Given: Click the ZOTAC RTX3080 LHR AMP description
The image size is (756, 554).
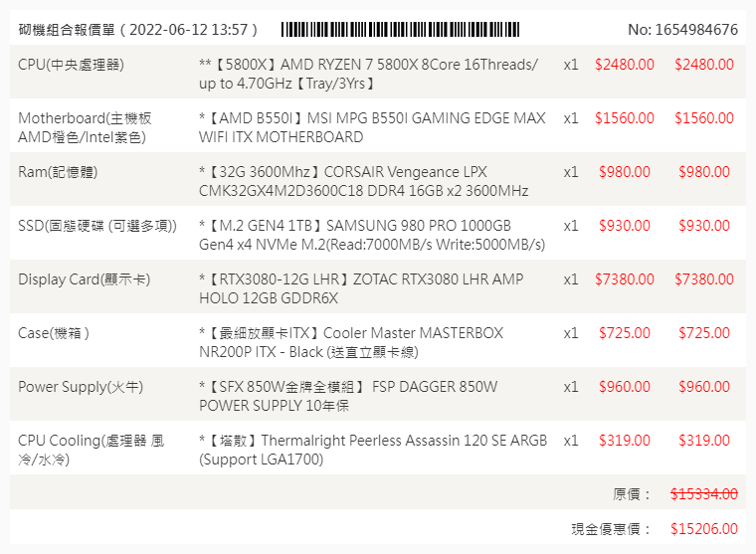Looking at the screenshot, I should (x=361, y=288).
